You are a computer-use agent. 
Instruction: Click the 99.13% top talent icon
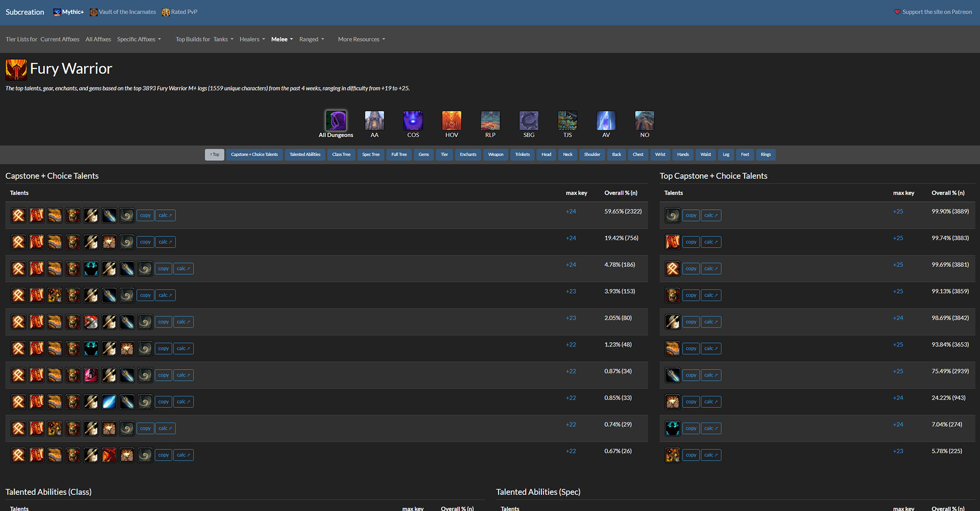click(x=673, y=295)
